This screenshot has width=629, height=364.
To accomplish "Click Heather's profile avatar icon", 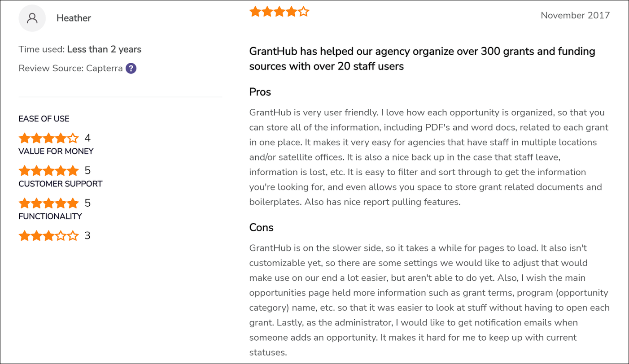I will [x=32, y=18].
